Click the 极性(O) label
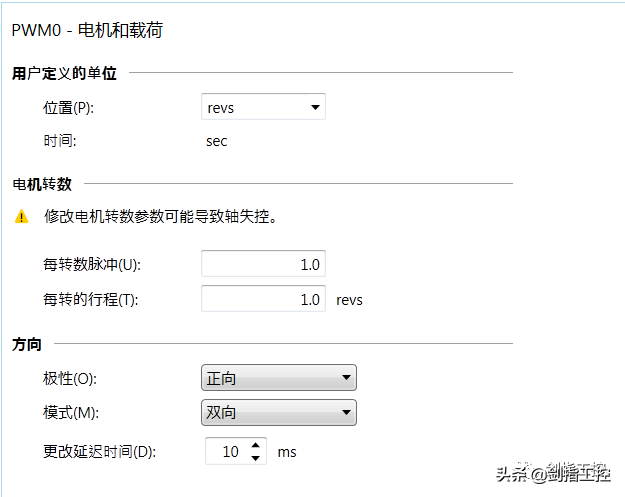The width and height of the screenshot is (625, 497). [x=70, y=379]
